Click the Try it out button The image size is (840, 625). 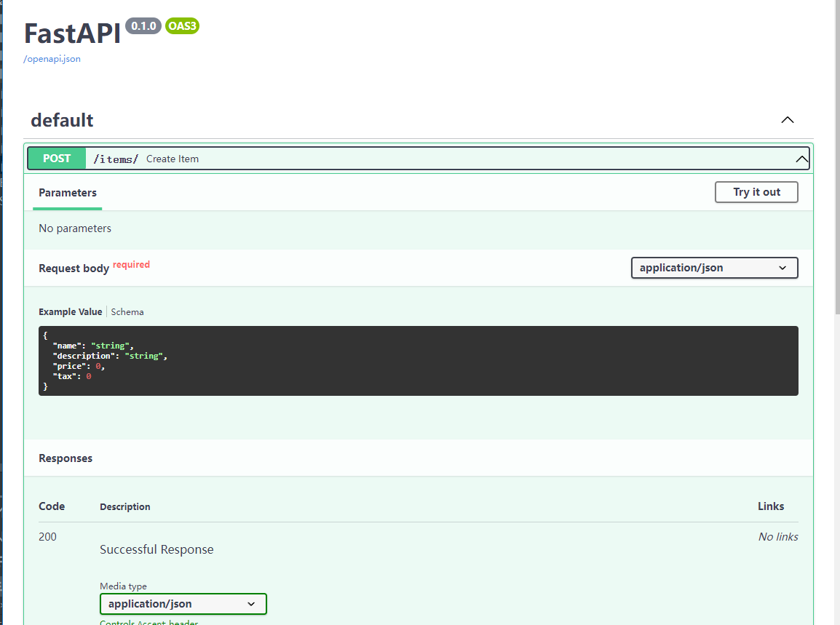pyautogui.click(x=756, y=192)
